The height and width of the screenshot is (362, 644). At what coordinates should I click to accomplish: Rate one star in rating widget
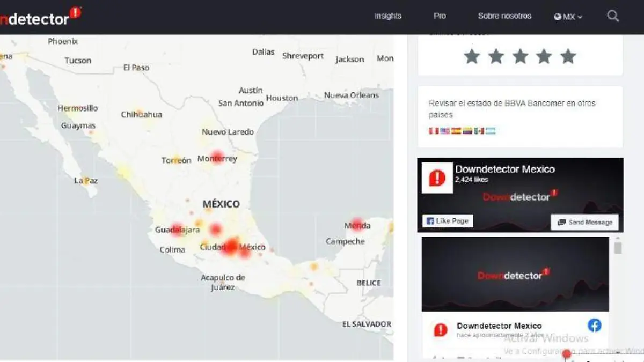pyautogui.click(x=472, y=56)
